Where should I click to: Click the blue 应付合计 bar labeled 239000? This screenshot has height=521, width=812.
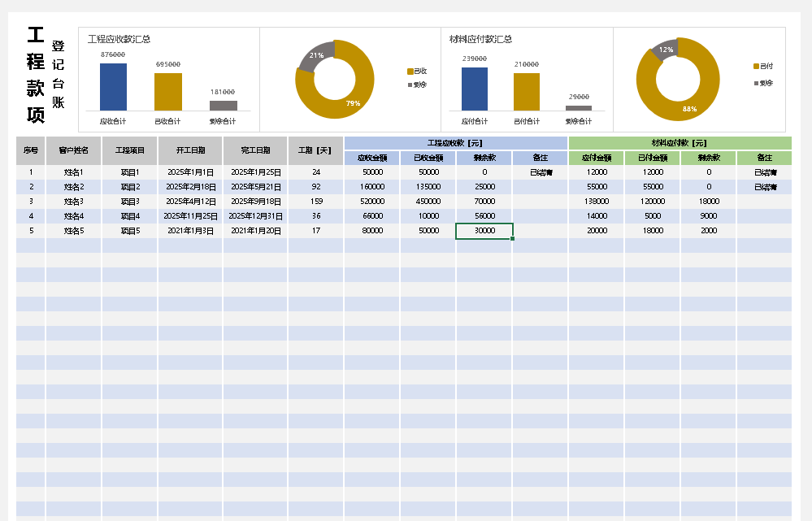475,89
